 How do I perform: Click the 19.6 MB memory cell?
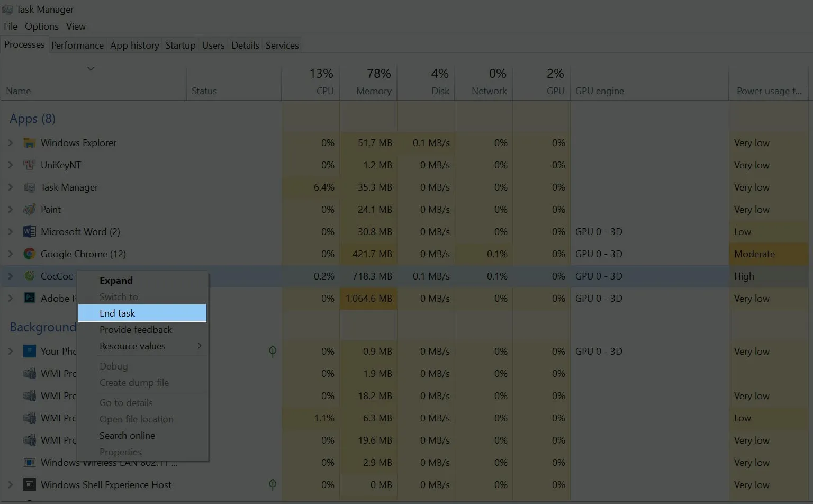click(x=368, y=440)
